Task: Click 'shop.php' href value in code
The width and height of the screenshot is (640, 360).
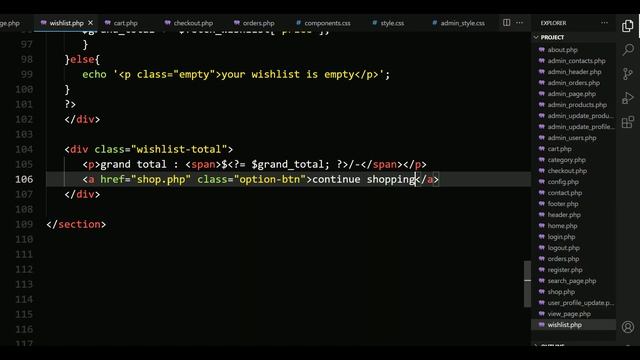Action: point(161,179)
